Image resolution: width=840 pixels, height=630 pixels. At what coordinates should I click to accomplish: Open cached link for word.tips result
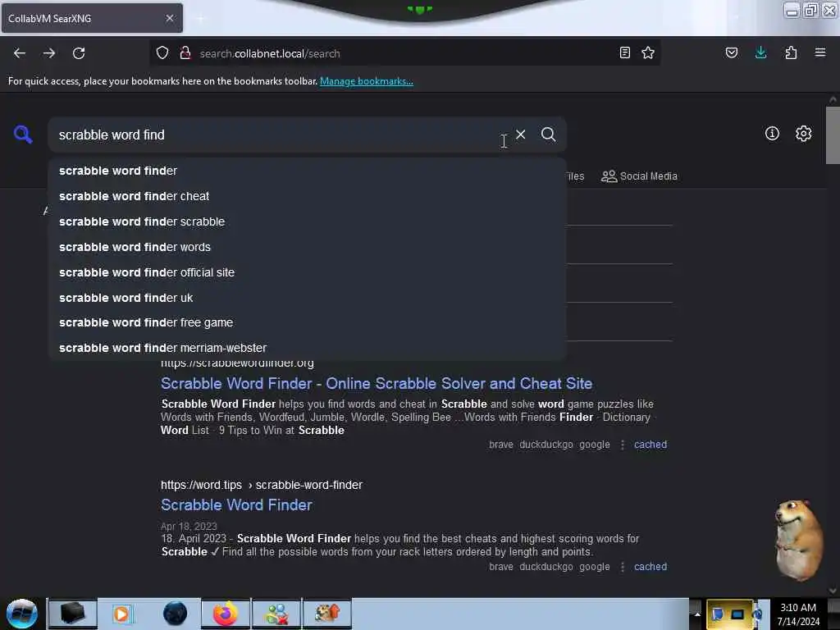651,567
